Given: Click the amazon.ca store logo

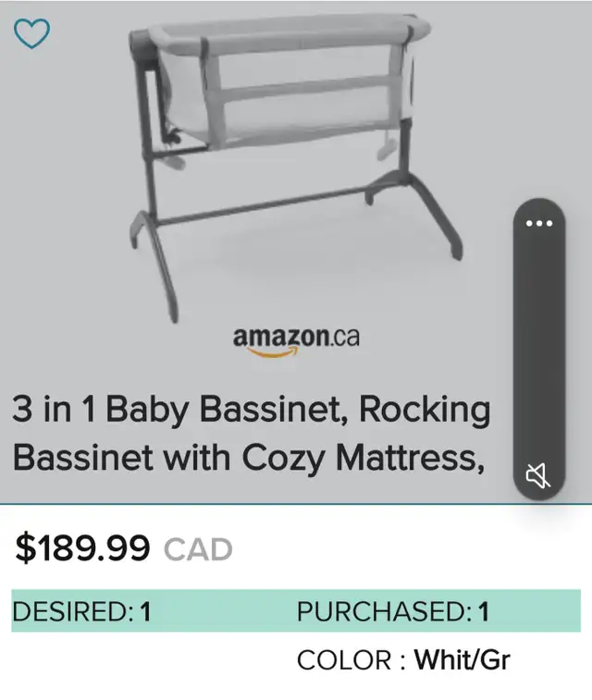Looking at the screenshot, I should click(x=296, y=342).
